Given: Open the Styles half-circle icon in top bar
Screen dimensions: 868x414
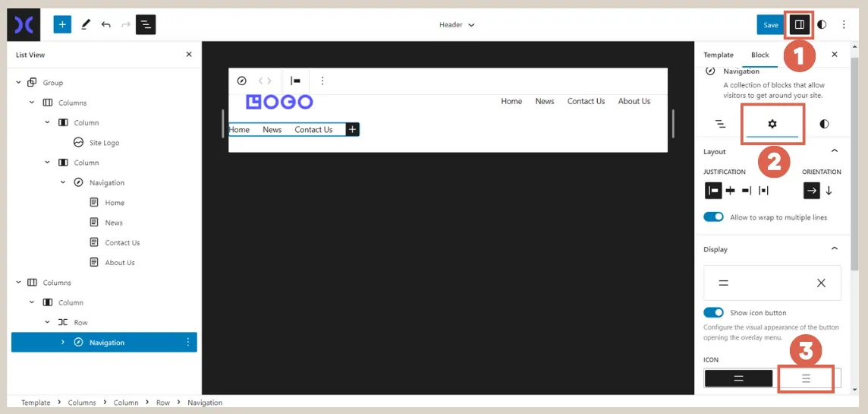Looking at the screenshot, I should 822,24.
